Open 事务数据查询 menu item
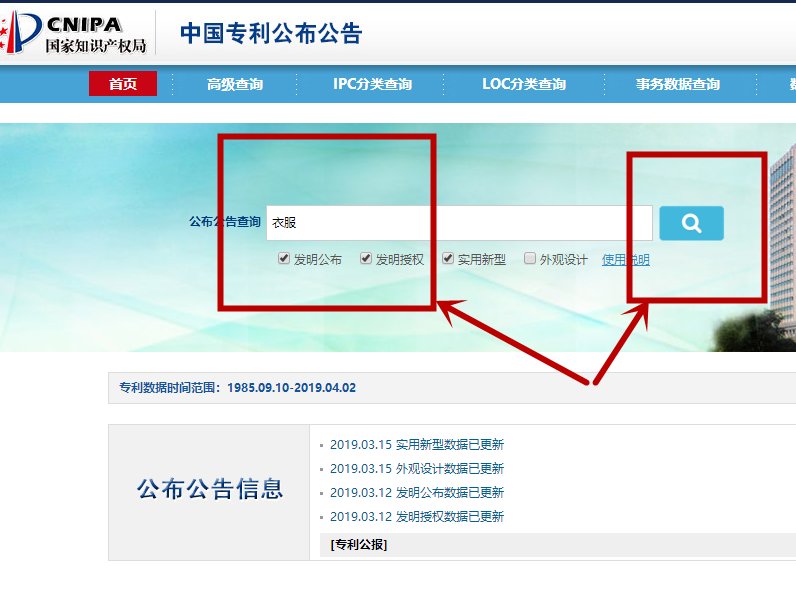796x589 pixels. click(677, 84)
